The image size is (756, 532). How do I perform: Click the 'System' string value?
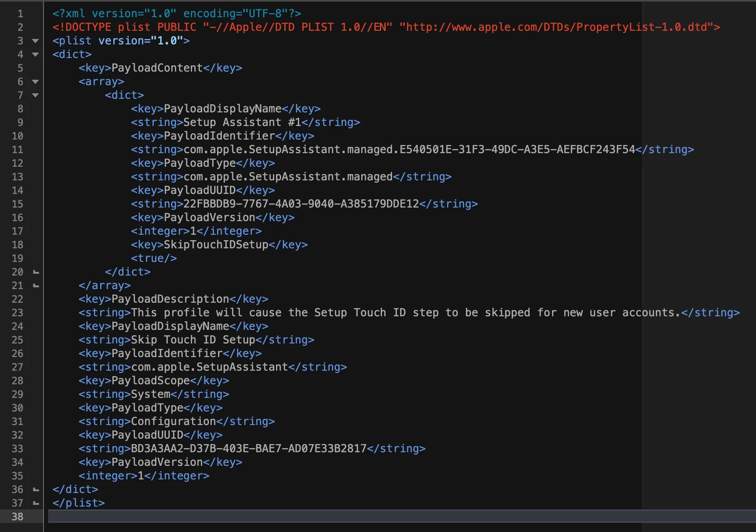(150, 394)
